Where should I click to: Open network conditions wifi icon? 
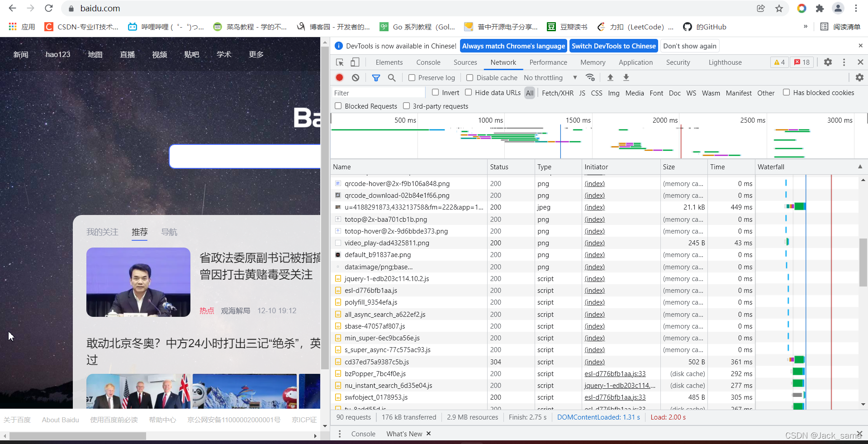coord(590,77)
